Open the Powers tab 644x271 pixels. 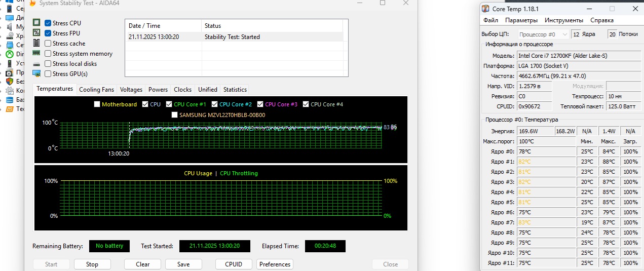(158, 90)
